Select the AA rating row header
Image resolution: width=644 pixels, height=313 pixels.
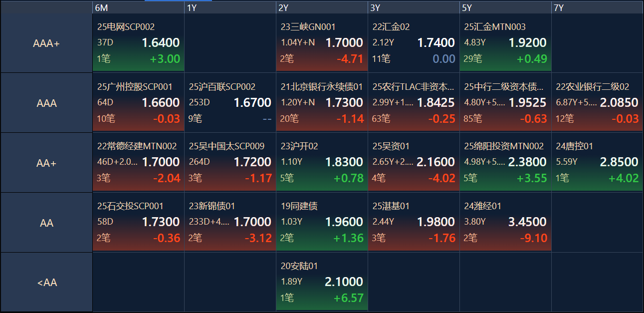[46, 223]
